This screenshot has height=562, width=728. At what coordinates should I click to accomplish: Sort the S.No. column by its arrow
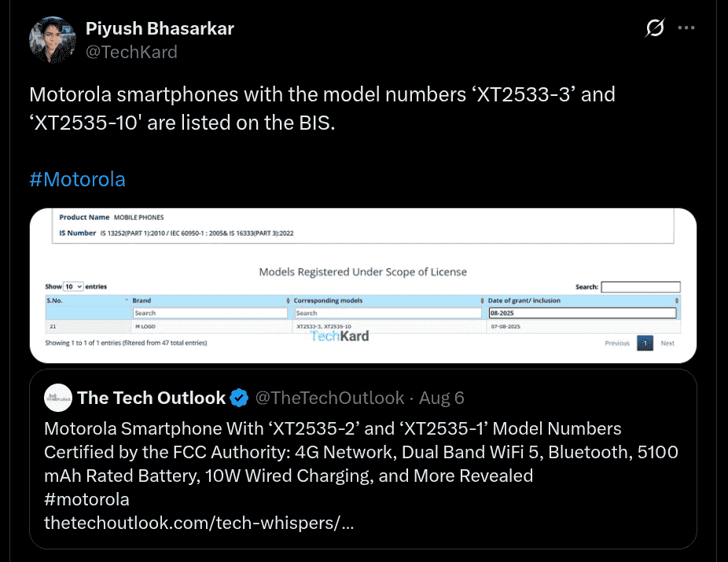126,299
